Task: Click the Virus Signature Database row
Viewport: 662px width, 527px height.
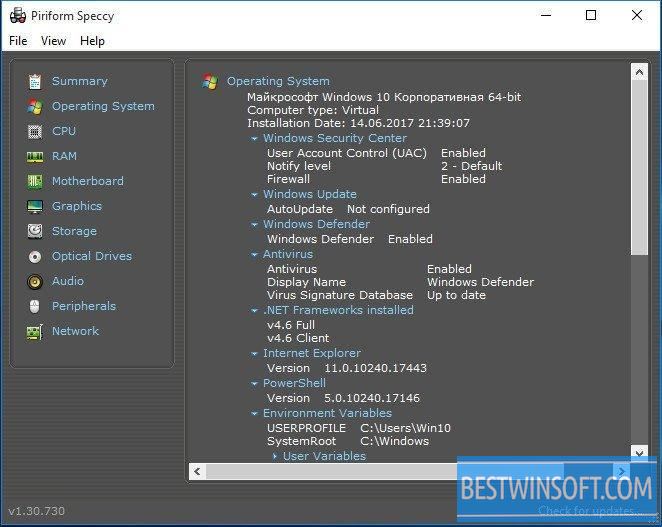Action: (376, 295)
